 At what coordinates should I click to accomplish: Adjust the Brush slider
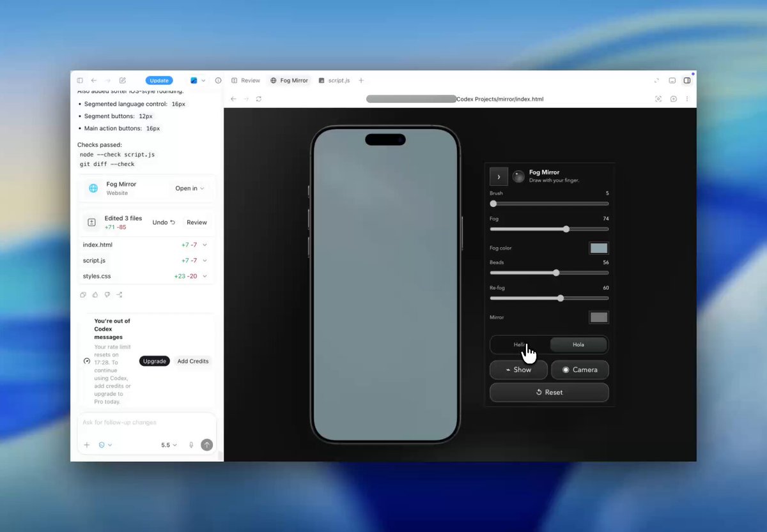point(549,204)
